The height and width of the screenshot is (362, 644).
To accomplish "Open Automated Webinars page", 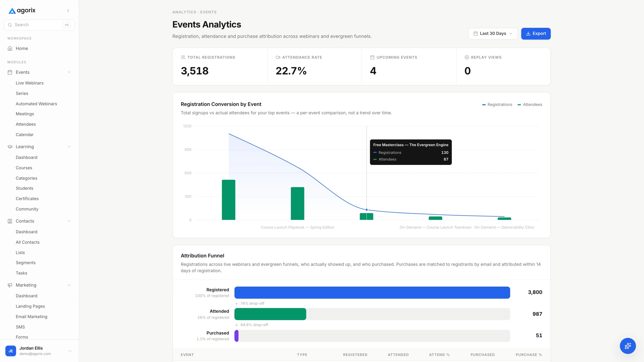I will [36, 104].
